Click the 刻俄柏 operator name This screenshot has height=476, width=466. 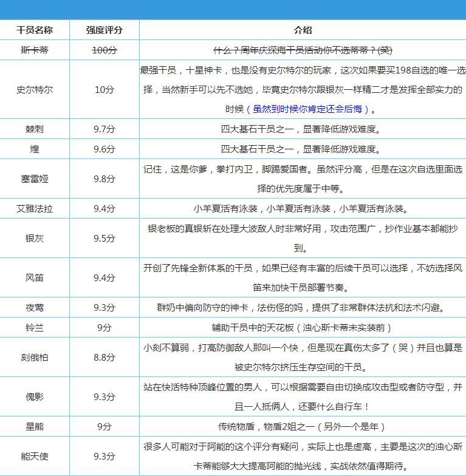[35, 357]
